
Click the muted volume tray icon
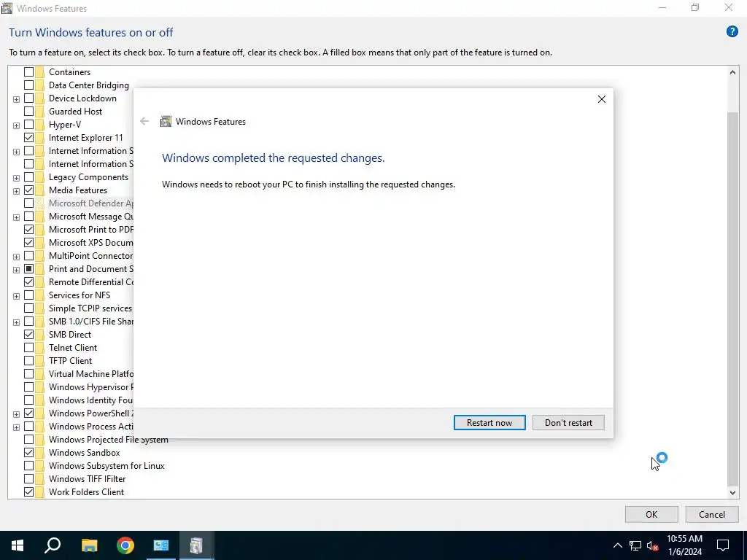653,545
